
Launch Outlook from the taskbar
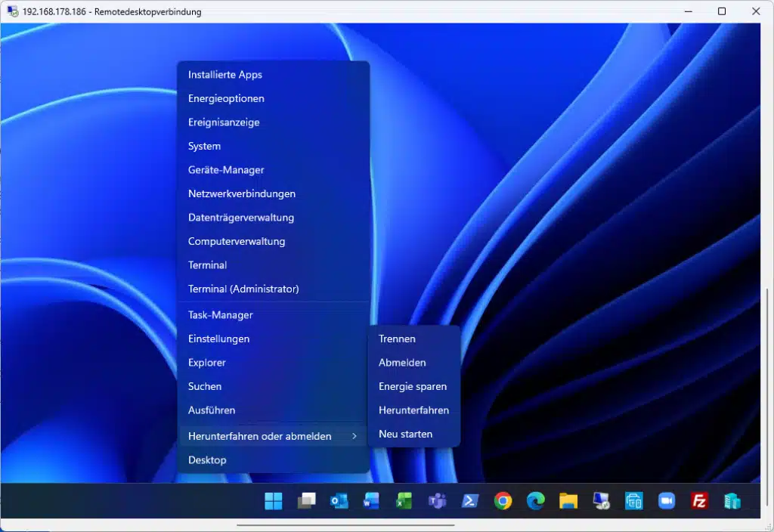339,501
